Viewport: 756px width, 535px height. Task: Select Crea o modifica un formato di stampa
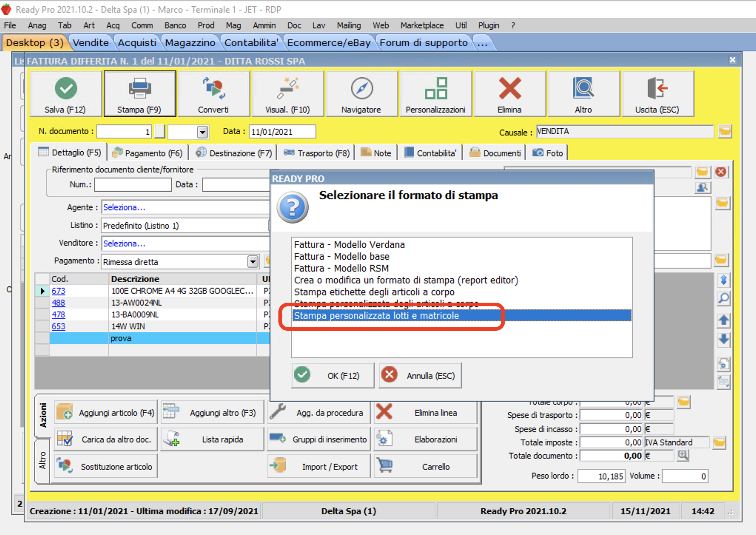click(461, 280)
